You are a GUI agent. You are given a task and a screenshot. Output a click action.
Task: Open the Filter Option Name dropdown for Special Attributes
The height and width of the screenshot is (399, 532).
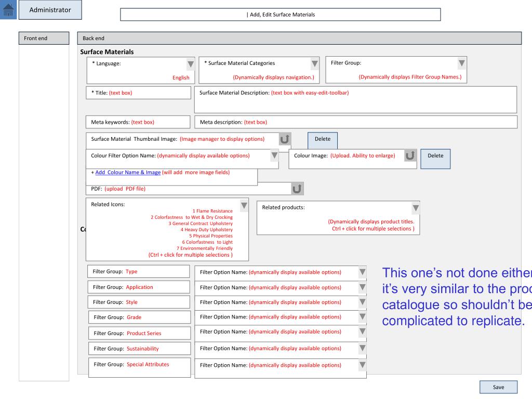(362, 365)
